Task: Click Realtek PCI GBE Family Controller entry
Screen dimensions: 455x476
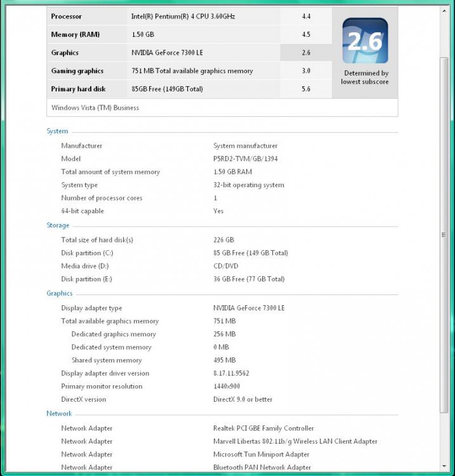Action: 263,428
